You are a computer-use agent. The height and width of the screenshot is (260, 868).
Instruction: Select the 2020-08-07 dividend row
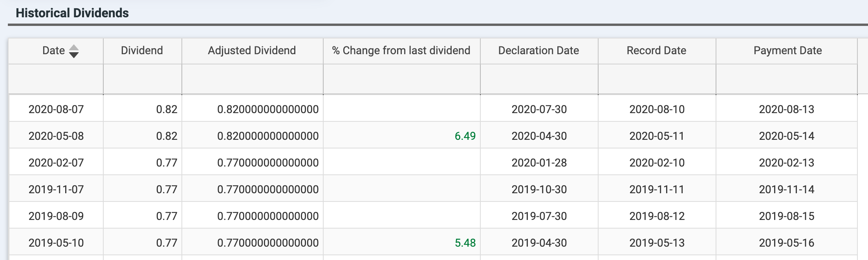tap(433, 109)
